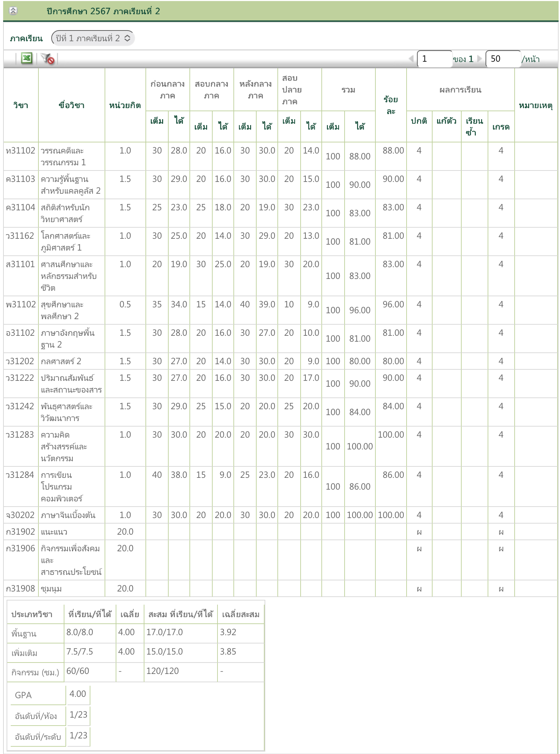Select subject code ก31906
This screenshot has height=754, width=560.
(x=20, y=549)
